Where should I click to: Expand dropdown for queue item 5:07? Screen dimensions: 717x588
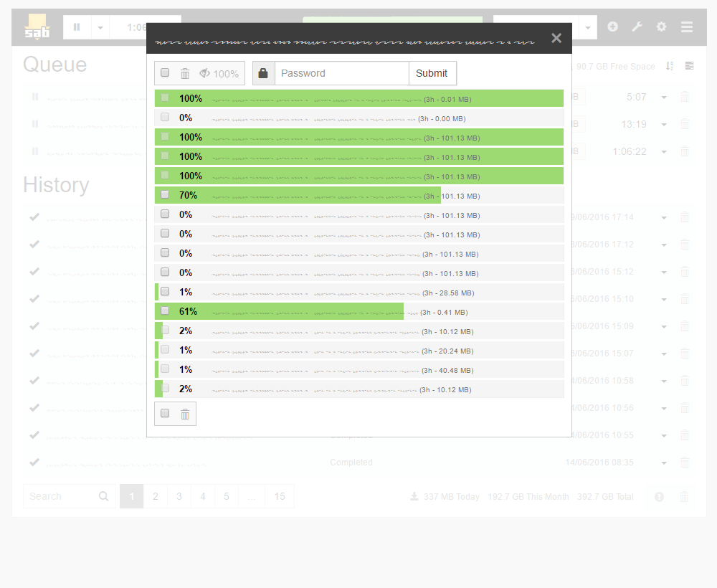664,98
